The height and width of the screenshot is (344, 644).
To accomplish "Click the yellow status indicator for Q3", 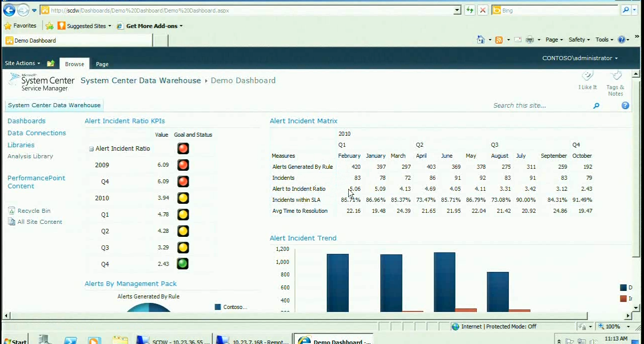I will (183, 247).
